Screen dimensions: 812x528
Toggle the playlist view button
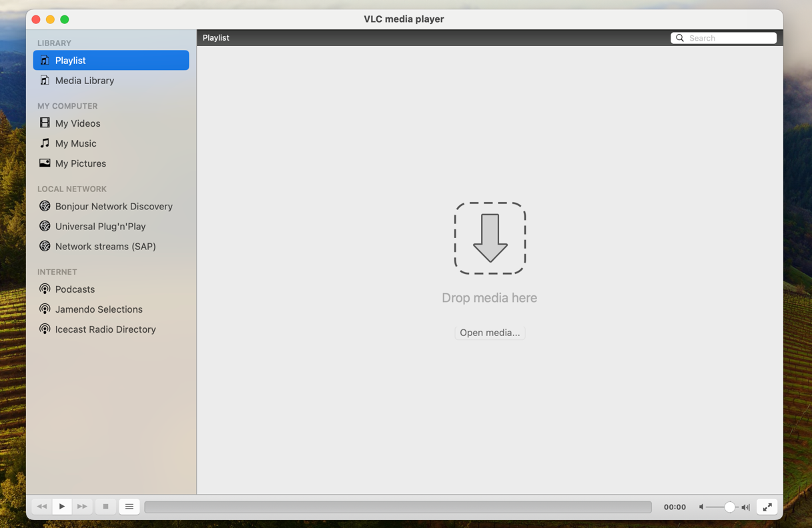pos(129,507)
